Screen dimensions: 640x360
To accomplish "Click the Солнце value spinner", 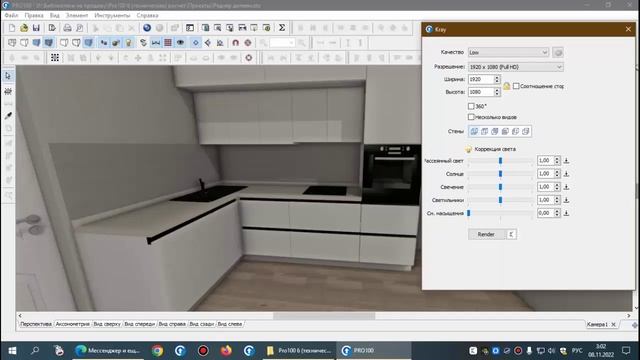I will [557, 174].
